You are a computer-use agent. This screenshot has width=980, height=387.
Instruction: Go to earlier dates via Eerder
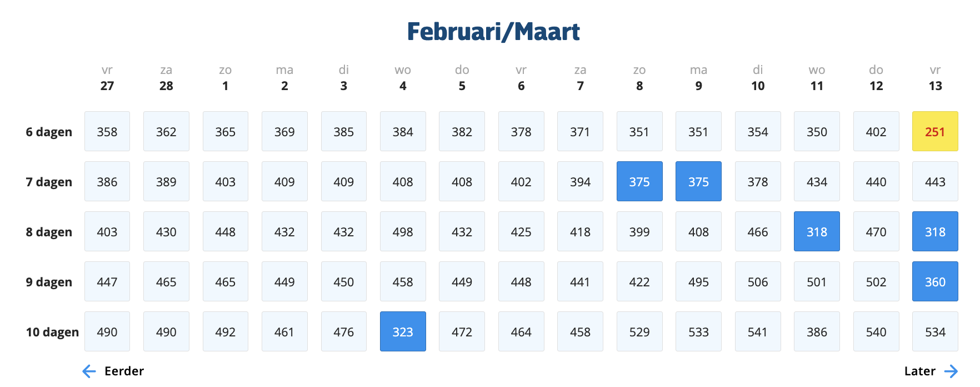(123, 371)
